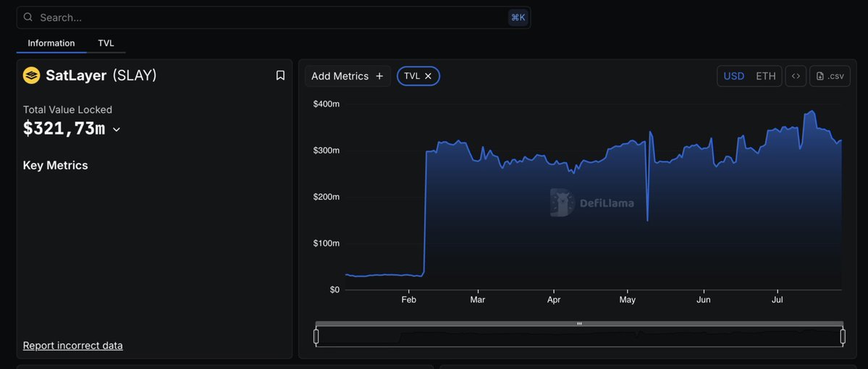Click the (SLAY) token symbol

coord(135,76)
